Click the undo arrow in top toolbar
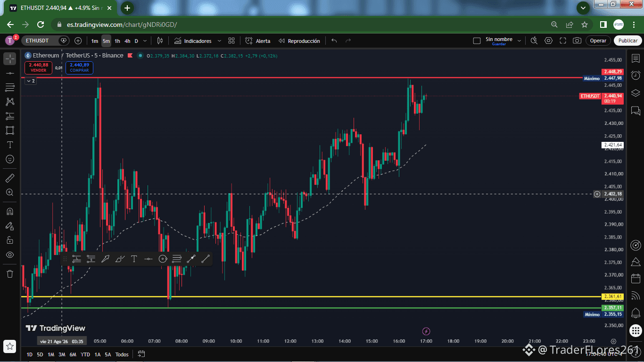The image size is (644, 362). tap(334, 41)
